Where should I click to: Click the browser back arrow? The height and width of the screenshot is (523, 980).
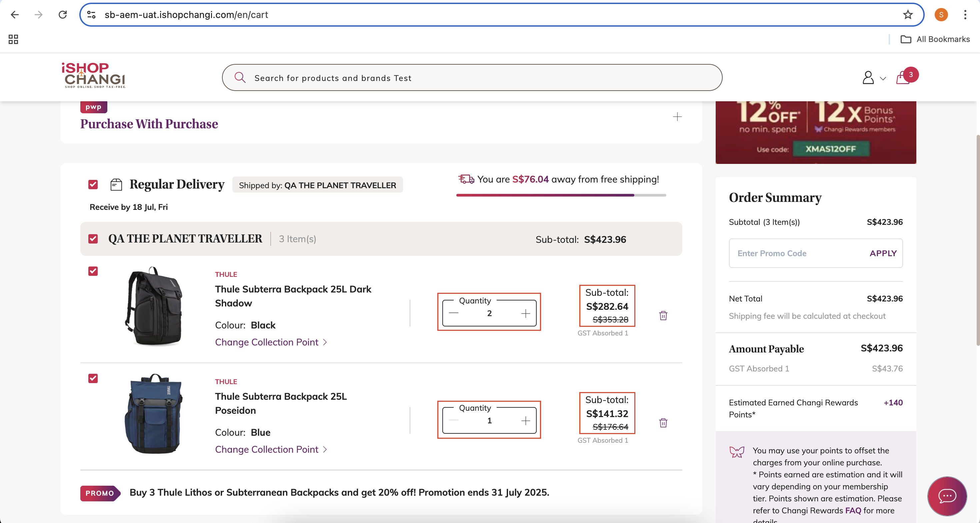point(14,14)
